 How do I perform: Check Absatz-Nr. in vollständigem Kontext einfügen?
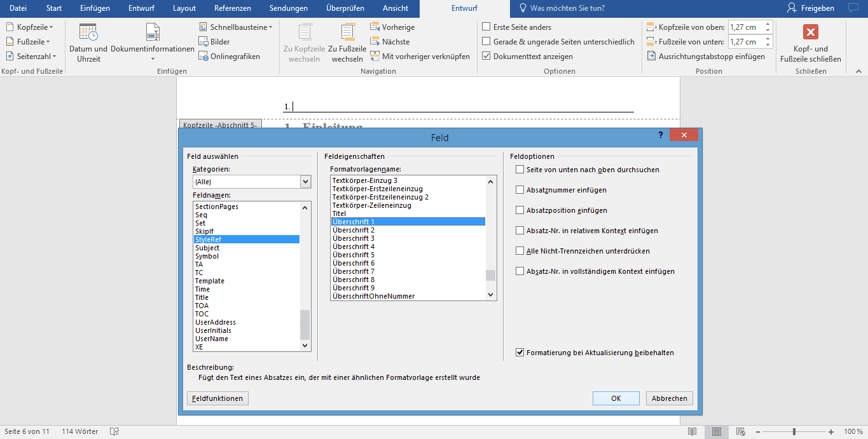click(x=520, y=271)
